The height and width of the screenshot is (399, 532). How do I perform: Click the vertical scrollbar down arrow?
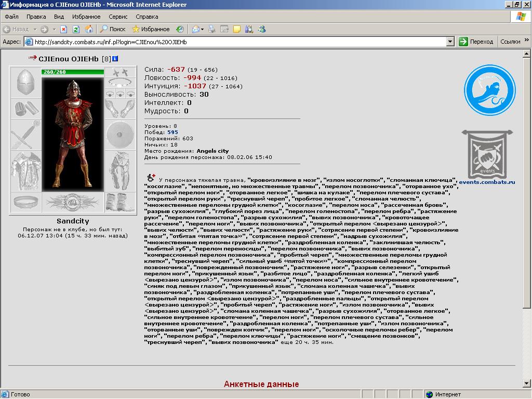(526, 384)
